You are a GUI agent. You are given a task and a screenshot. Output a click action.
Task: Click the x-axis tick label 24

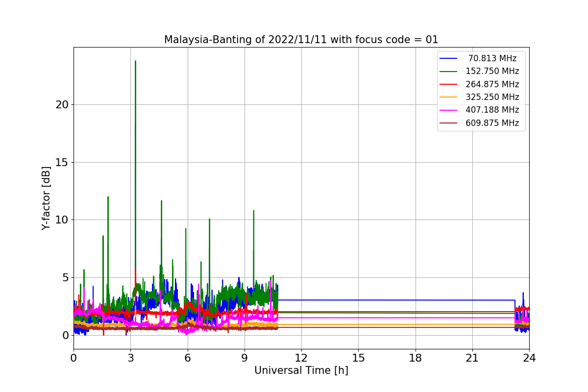(529, 358)
